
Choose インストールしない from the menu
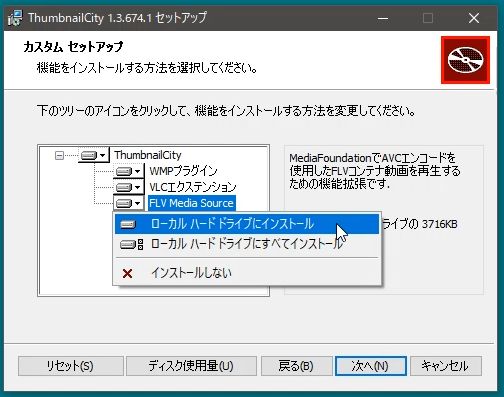[x=247, y=273]
